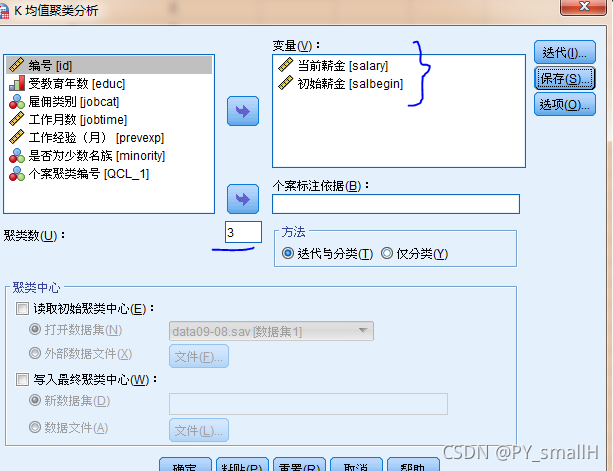
Task: Select the 雇佣类别 [jobcat] nominal icon
Action: pos(17,102)
